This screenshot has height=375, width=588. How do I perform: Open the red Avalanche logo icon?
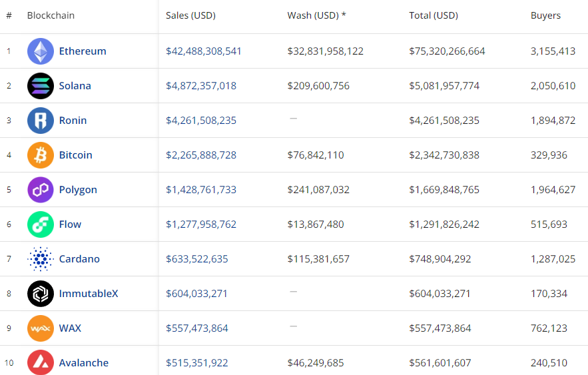(41, 363)
